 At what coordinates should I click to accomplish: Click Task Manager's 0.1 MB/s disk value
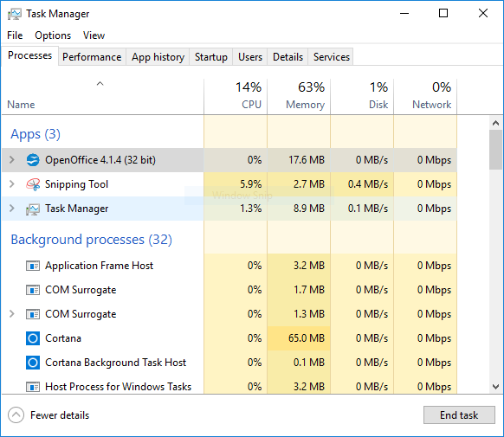coord(368,209)
